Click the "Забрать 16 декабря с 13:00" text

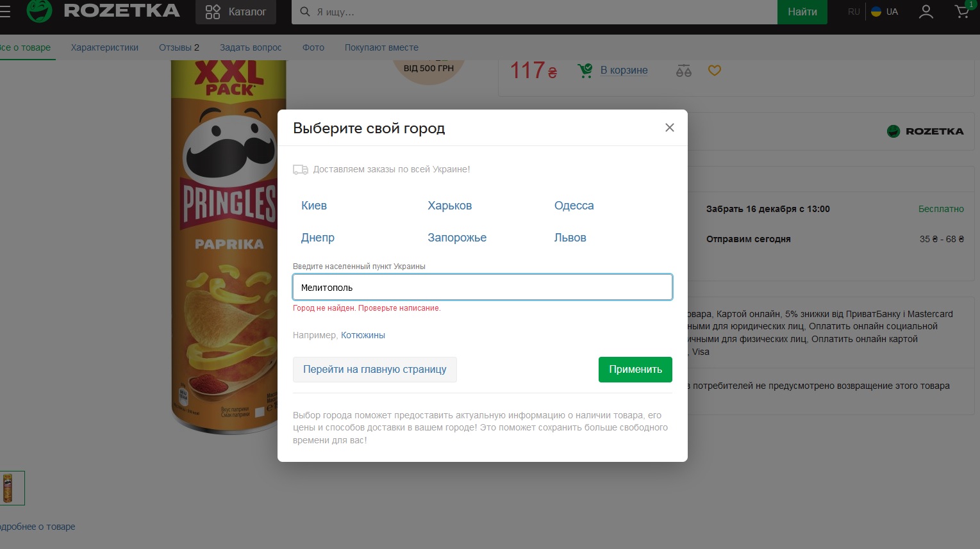point(768,209)
